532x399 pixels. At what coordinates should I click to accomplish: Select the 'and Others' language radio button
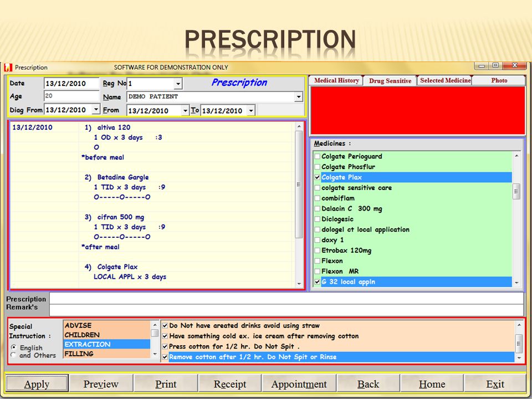(x=13, y=355)
